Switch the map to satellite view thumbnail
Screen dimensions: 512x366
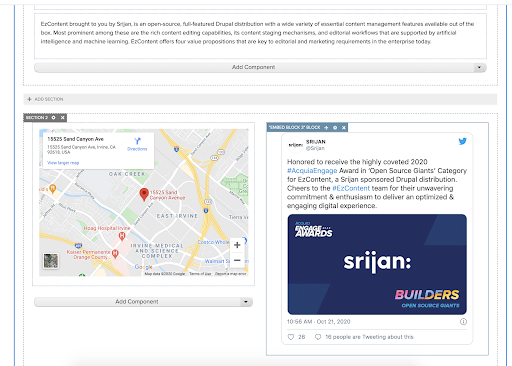pos(51,261)
